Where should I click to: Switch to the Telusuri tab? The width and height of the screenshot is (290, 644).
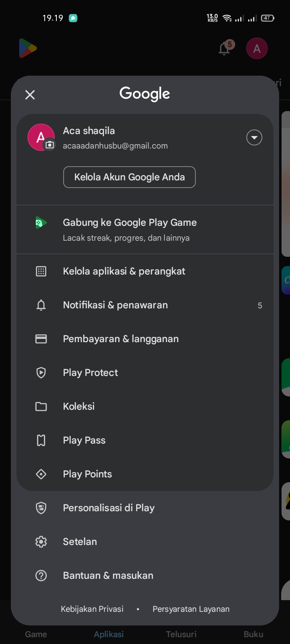(x=181, y=634)
